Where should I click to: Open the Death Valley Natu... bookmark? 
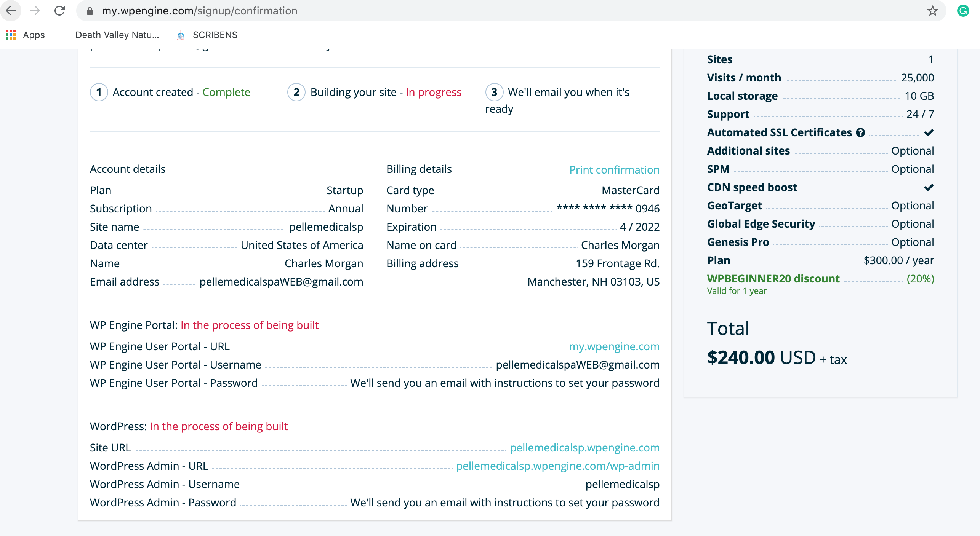click(117, 35)
